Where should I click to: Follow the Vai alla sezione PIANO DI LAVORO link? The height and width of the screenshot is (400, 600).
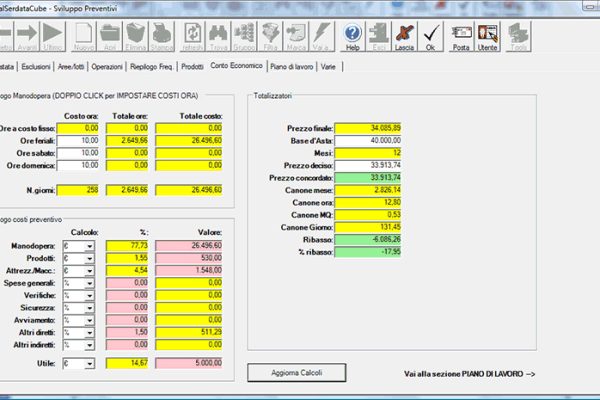tap(470, 373)
